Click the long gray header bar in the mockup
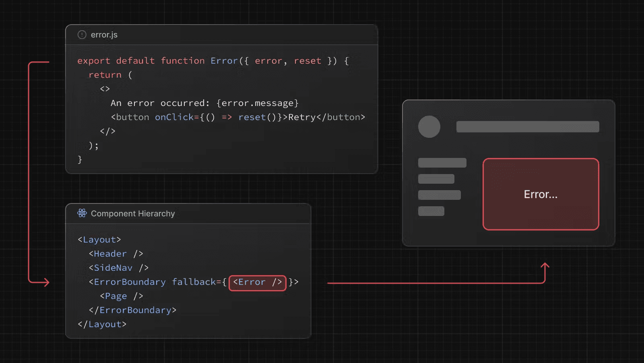This screenshot has width=644, height=363. coord(528,127)
